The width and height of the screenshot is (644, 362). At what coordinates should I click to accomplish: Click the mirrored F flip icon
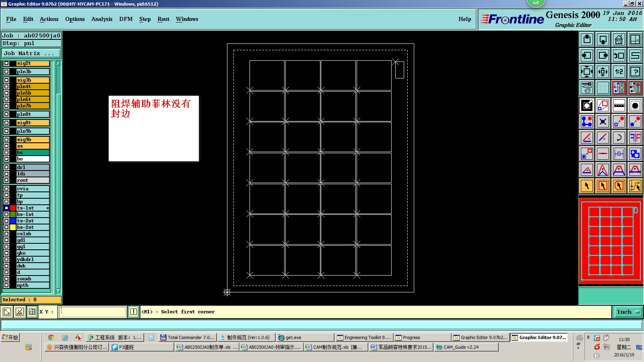pyautogui.click(x=635, y=138)
